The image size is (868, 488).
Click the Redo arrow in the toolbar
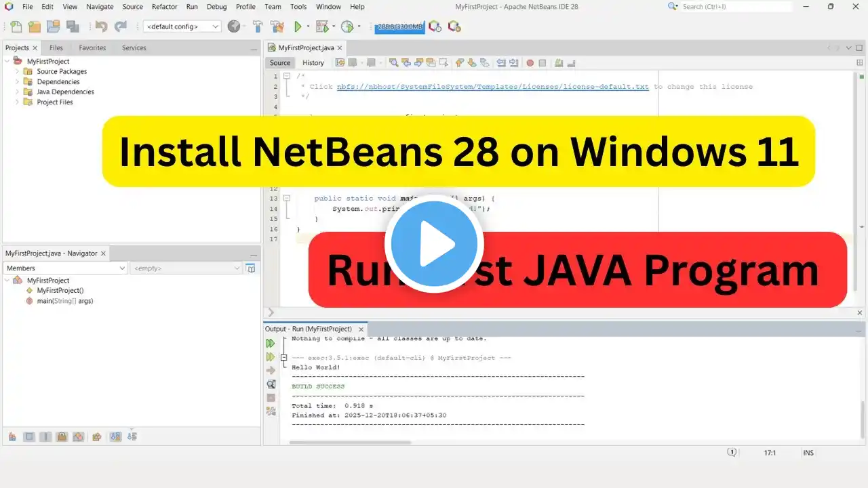coord(121,26)
